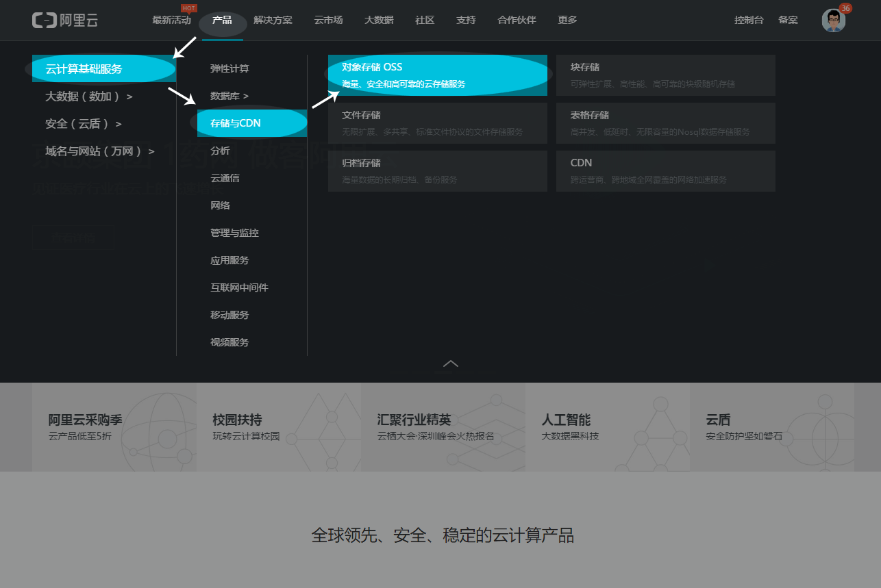Collapse the product menu with up chevron

pos(451,363)
